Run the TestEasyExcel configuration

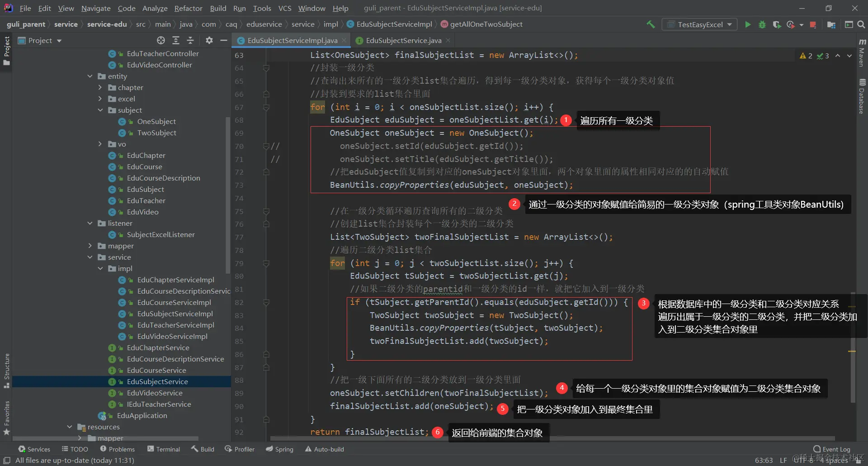[748, 24]
